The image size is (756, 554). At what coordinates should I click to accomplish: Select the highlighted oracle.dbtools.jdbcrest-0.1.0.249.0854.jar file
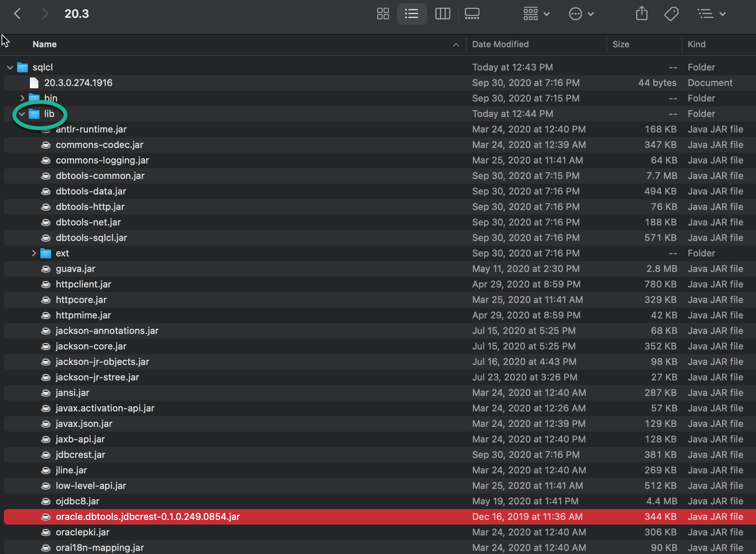click(x=380, y=517)
